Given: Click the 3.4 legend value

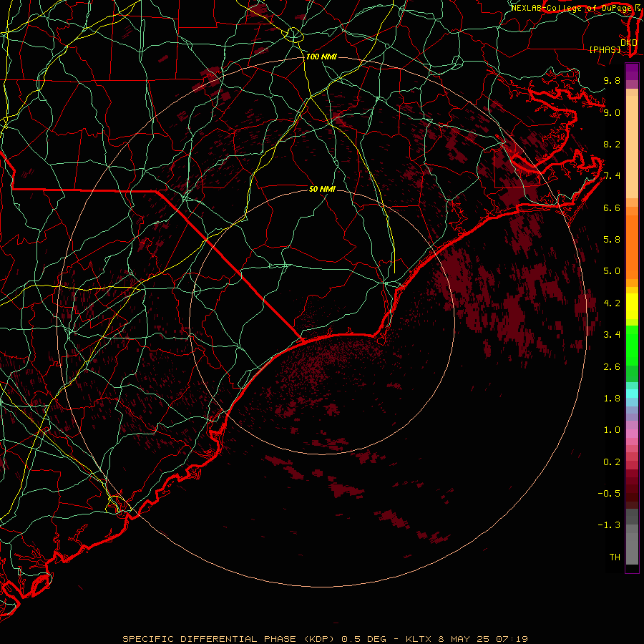Looking at the screenshot, I should click(612, 335).
